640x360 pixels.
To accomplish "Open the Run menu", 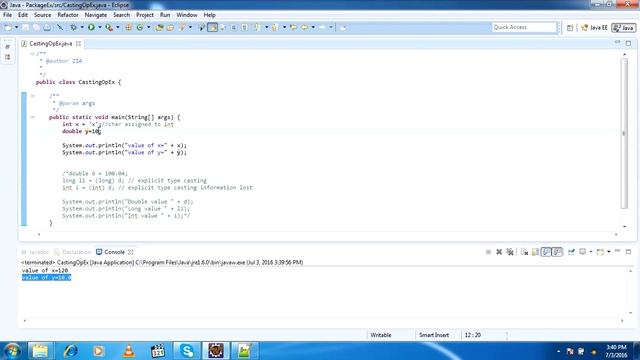I will (x=165, y=15).
